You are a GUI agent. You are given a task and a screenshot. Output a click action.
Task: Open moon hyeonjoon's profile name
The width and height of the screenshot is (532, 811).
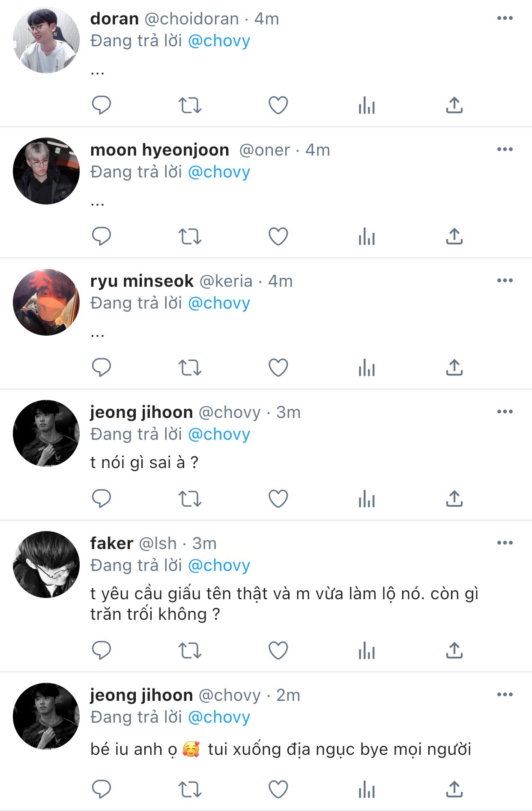point(160,150)
